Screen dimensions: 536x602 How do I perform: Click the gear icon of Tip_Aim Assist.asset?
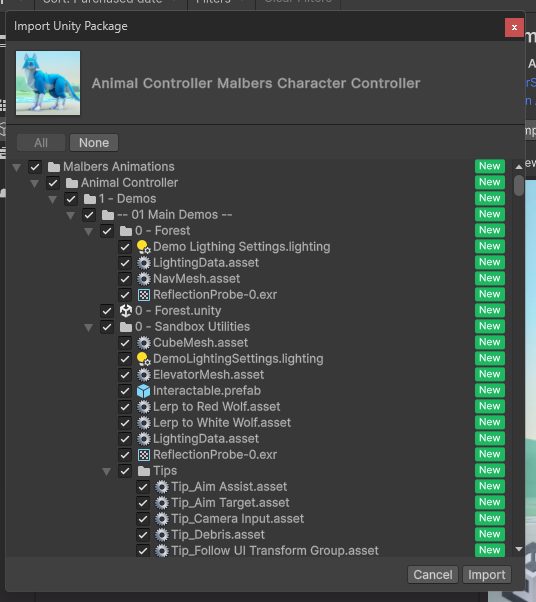tap(162, 487)
